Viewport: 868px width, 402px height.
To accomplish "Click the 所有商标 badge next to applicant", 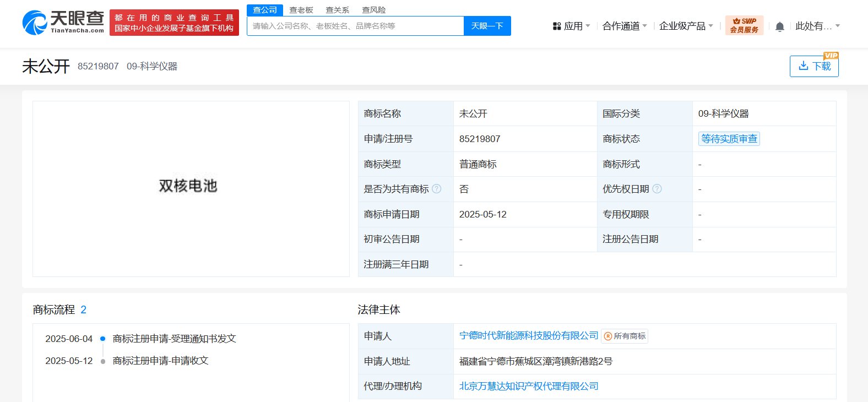I will pos(625,336).
